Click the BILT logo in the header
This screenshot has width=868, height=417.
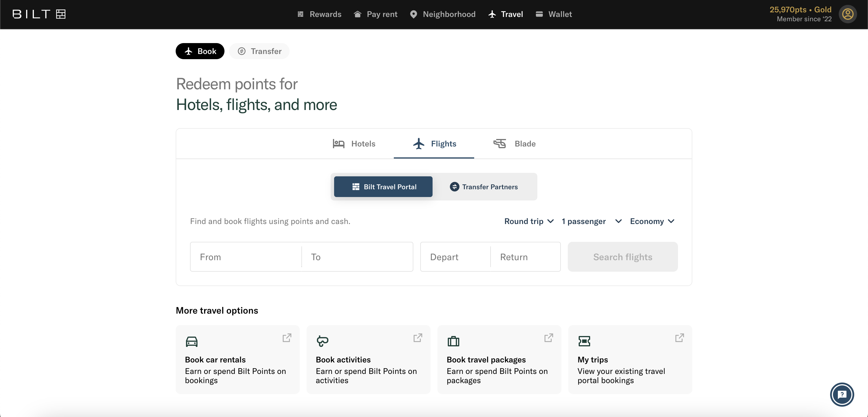tap(39, 14)
